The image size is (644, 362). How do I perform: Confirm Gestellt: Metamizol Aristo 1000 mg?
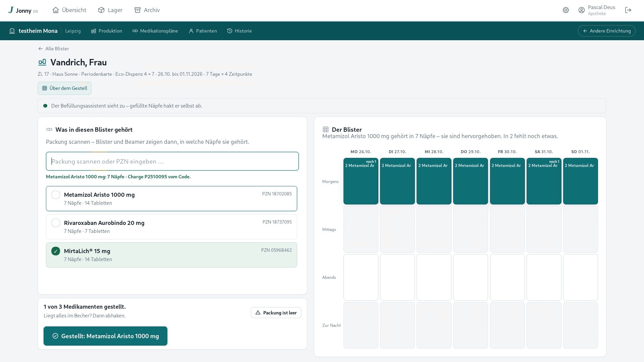pos(105,336)
